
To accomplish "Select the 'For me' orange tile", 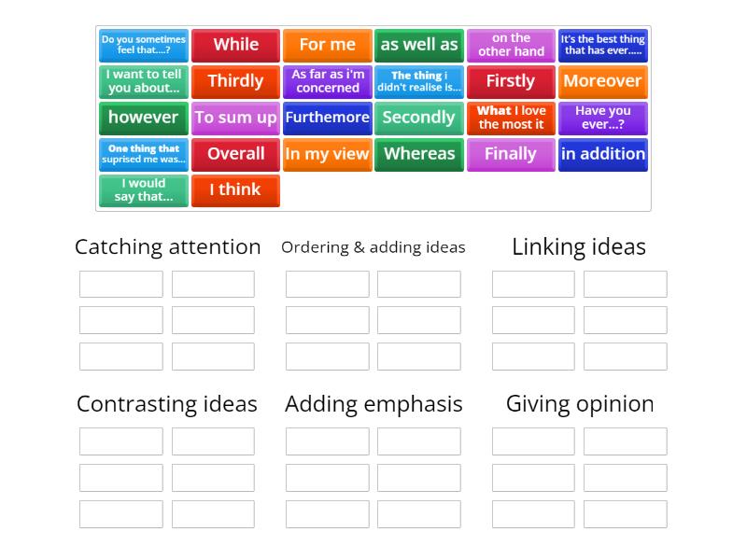I will pos(327,45).
